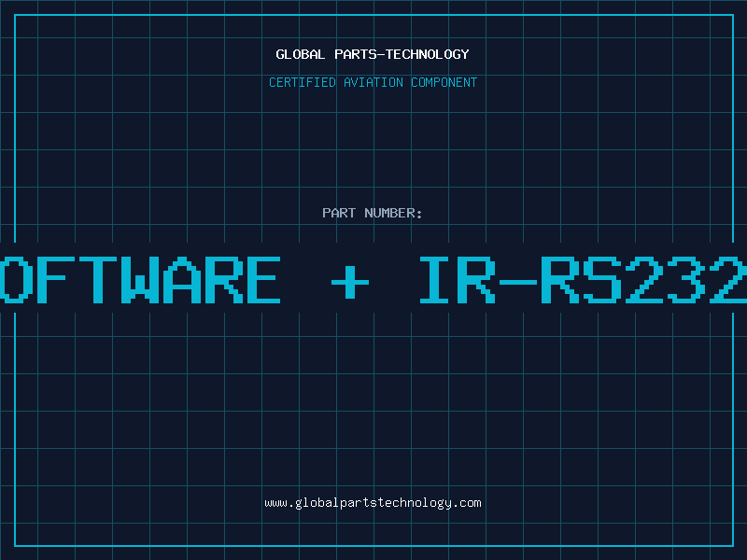Open the www.globalpartstechnology.com link

coord(373,503)
